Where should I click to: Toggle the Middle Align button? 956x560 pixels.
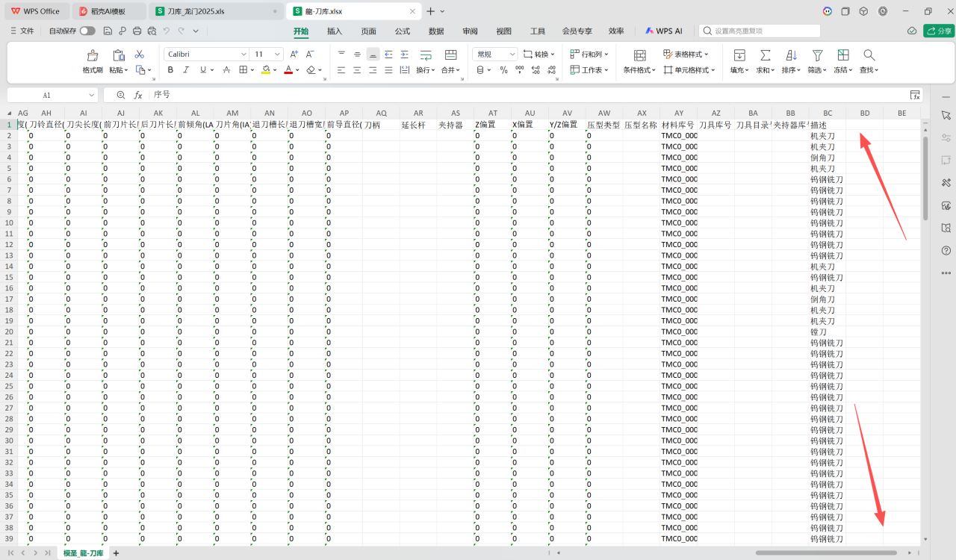coord(357,55)
